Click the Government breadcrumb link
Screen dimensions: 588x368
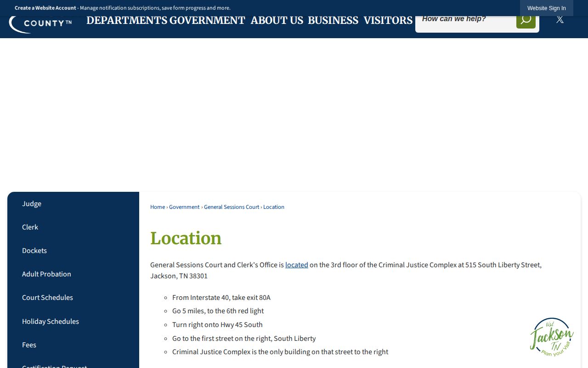pyautogui.click(x=184, y=207)
